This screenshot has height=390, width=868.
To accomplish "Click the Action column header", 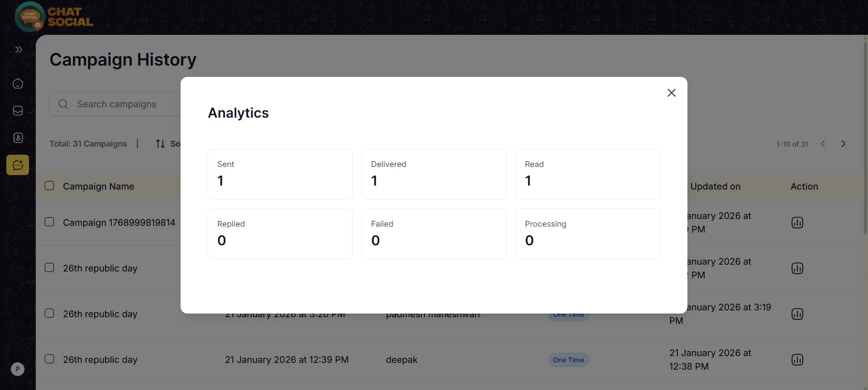I will [x=804, y=186].
